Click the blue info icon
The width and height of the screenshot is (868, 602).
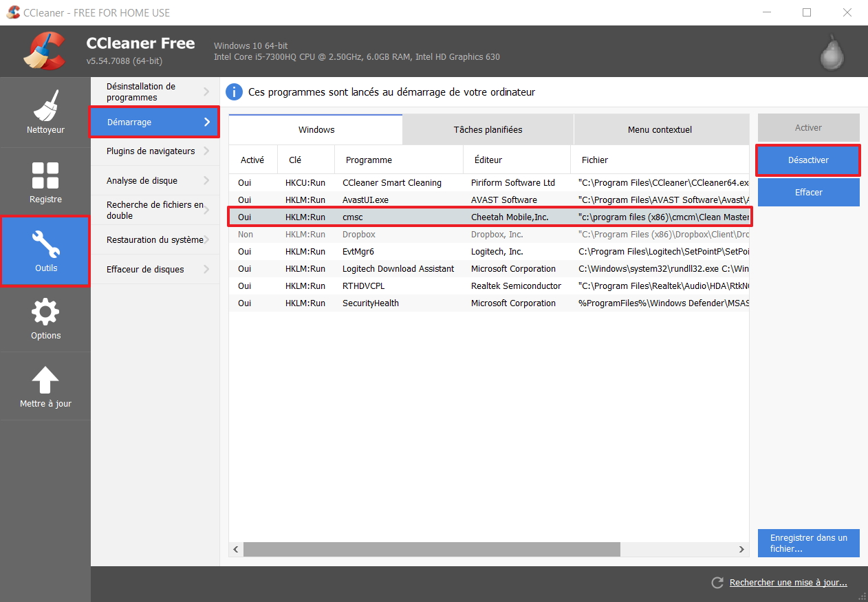pos(235,92)
